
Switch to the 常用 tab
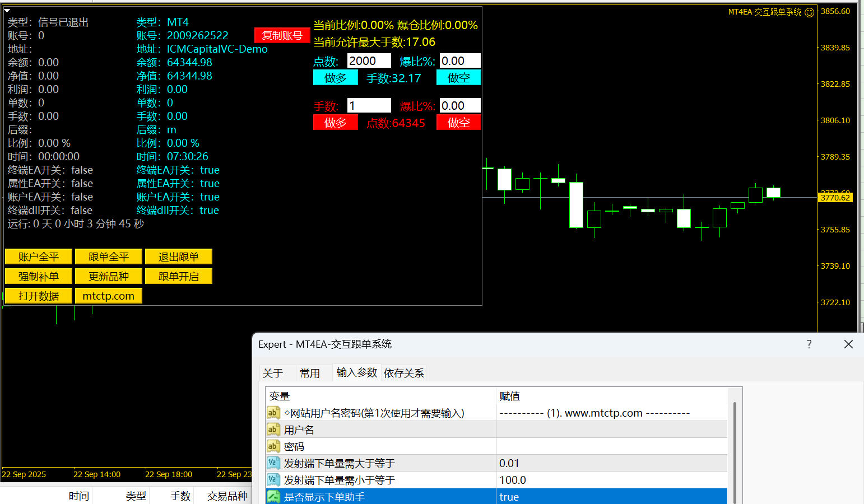tap(310, 373)
